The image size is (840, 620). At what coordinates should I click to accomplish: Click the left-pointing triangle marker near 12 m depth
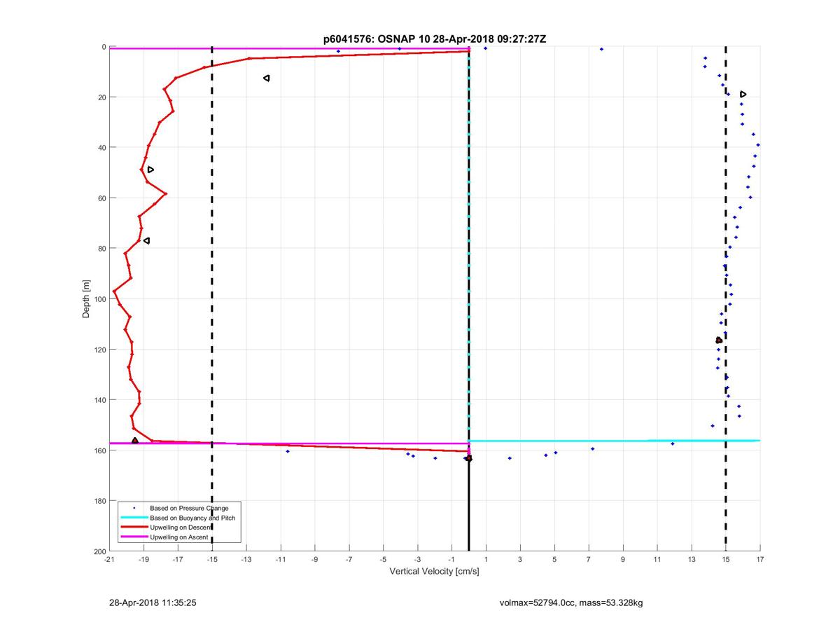click(x=267, y=78)
